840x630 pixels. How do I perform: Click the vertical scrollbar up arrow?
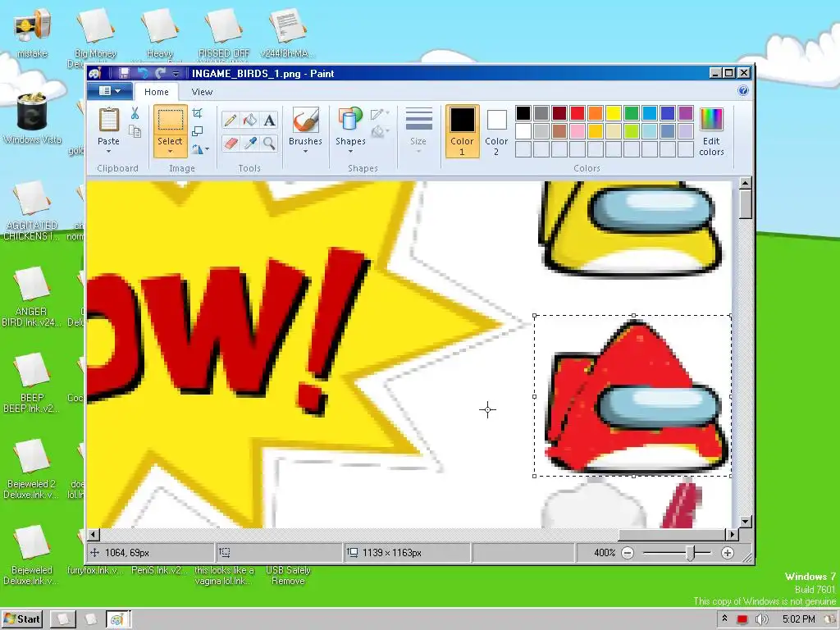(x=745, y=183)
